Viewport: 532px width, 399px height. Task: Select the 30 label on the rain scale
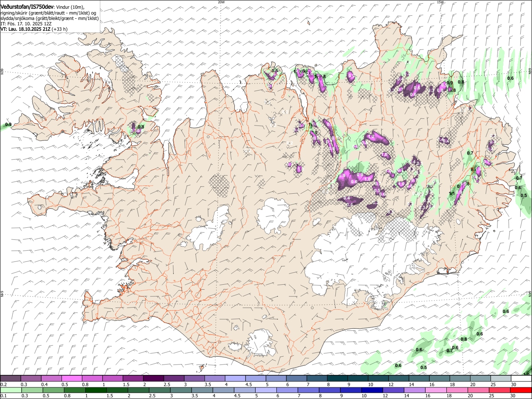pyautogui.click(x=513, y=396)
